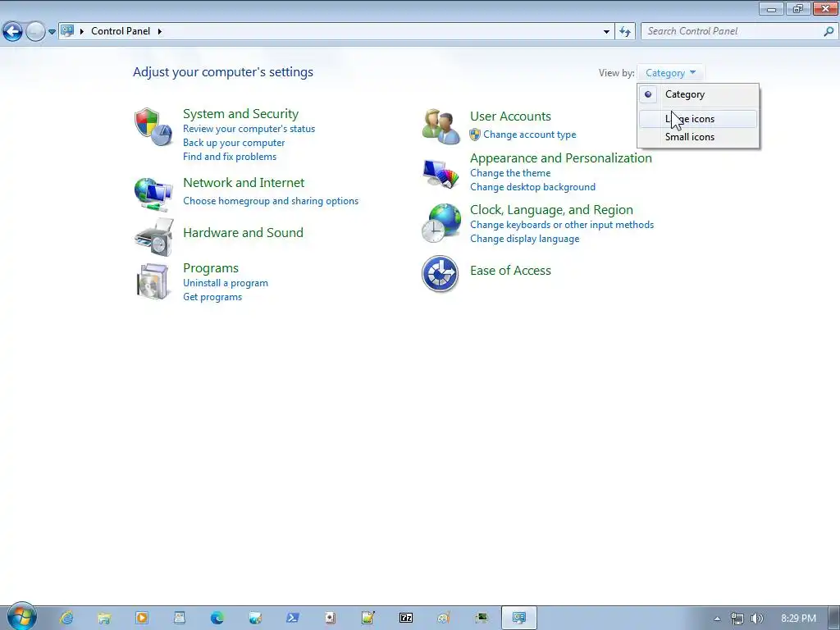Click Choose homegroup and sharing options
The image size is (840, 630).
click(x=271, y=201)
